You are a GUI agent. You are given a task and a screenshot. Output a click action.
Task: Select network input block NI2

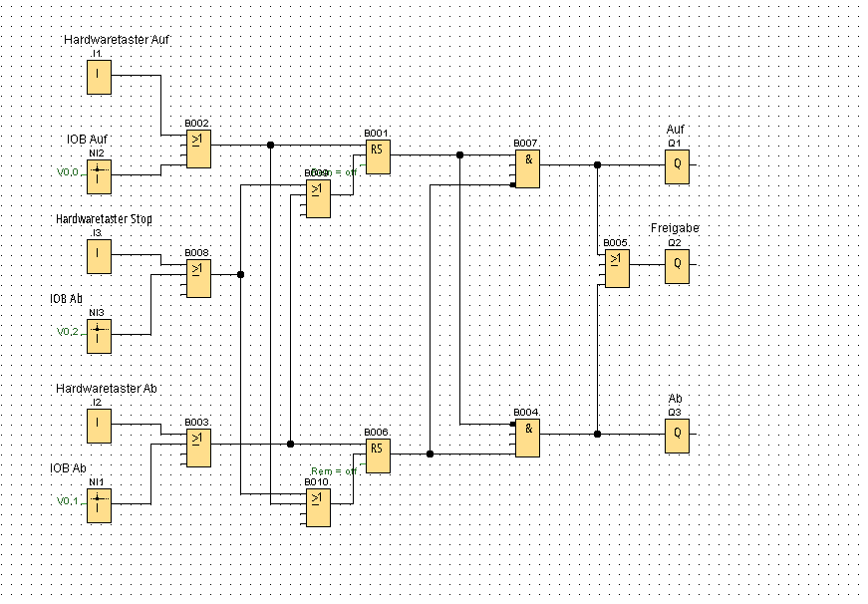click(99, 176)
